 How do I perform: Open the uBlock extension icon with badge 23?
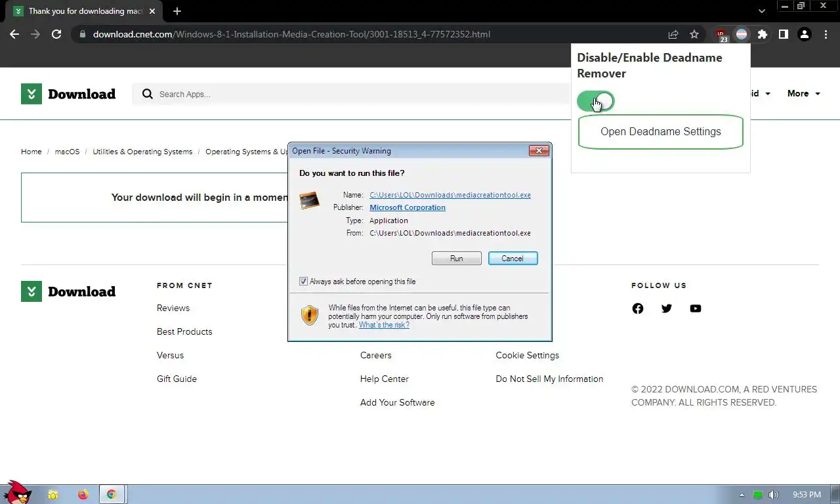(721, 35)
